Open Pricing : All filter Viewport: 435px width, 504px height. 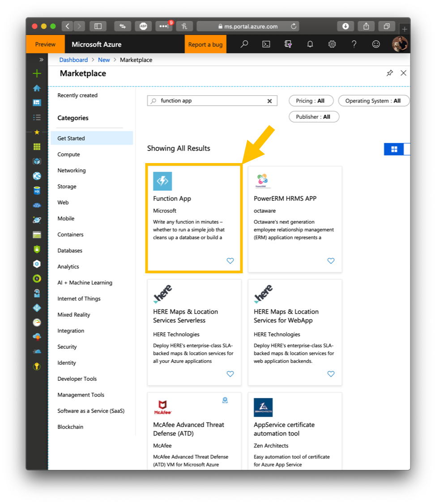(311, 101)
